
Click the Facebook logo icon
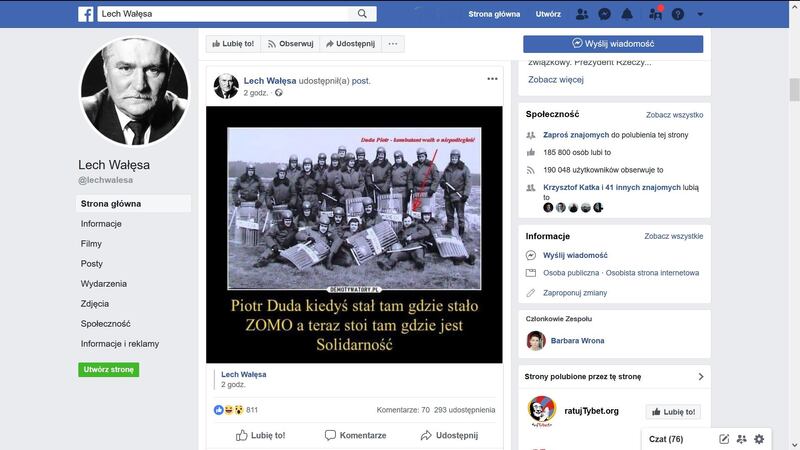[x=86, y=14]
